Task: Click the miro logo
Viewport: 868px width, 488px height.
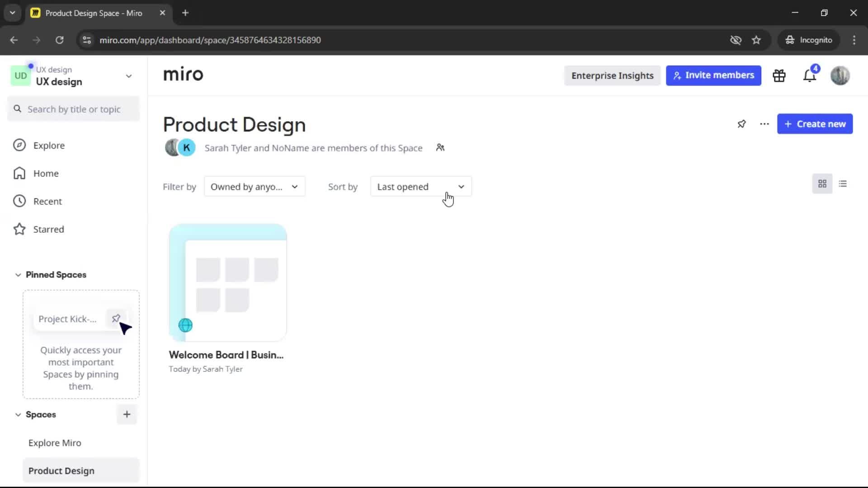Action: (x=183, y=75)
